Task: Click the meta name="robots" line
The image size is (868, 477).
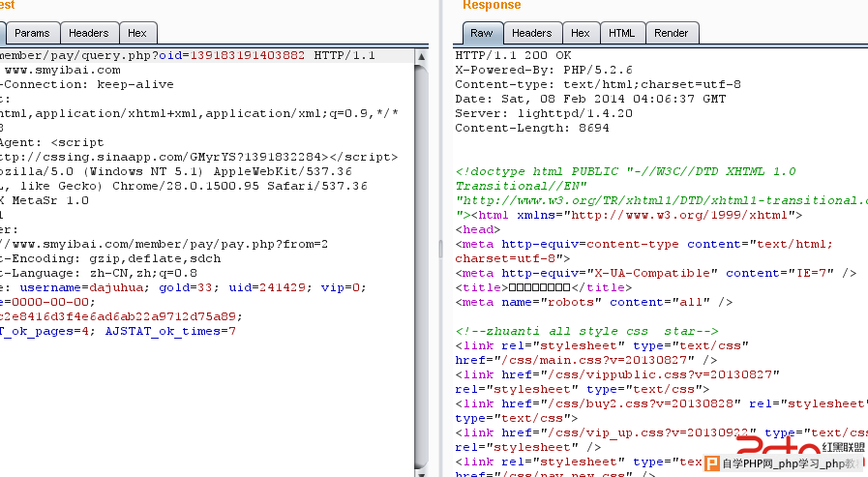Action: click(x=594, y=302)
